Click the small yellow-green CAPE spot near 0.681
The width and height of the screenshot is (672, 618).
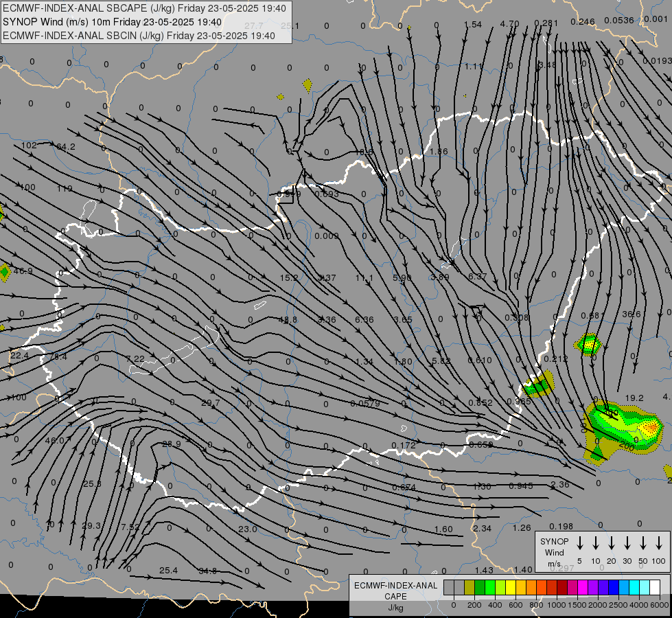[588, 344]
